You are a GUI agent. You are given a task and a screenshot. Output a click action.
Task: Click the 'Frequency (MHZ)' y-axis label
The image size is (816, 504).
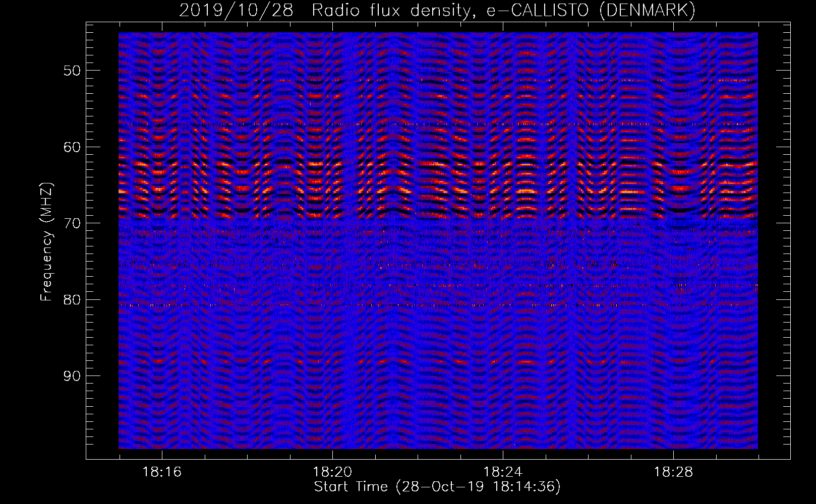[46, 242]
